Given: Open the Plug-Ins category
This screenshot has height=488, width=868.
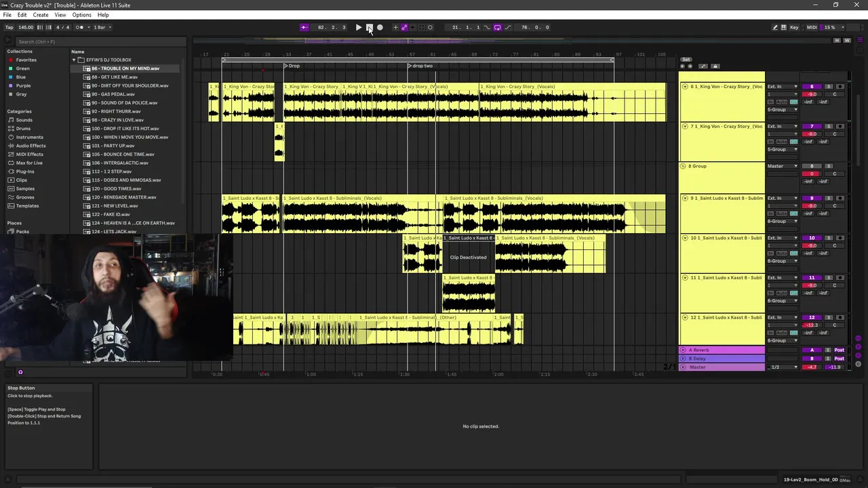Looking at the screenshot, I should [25, 171].
